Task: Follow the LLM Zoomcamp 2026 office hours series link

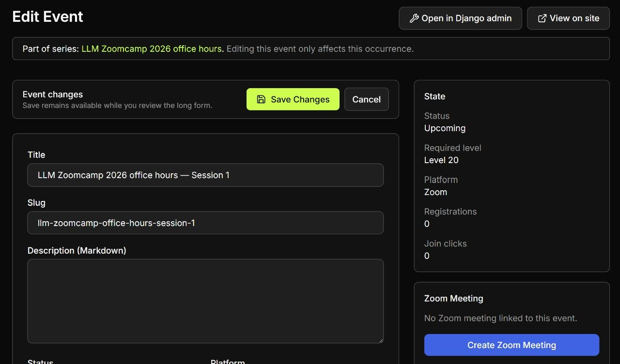Action: [153, 49]
